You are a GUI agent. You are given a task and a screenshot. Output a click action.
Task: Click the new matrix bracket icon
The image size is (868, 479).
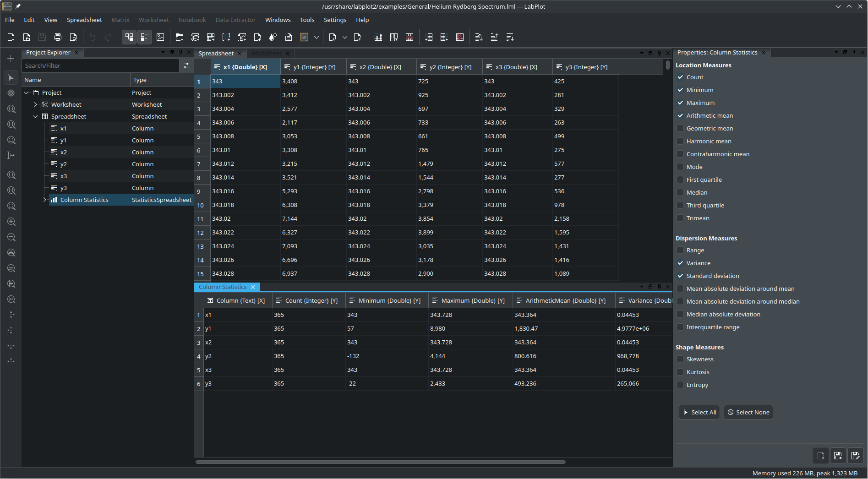(x=226, y=37)
